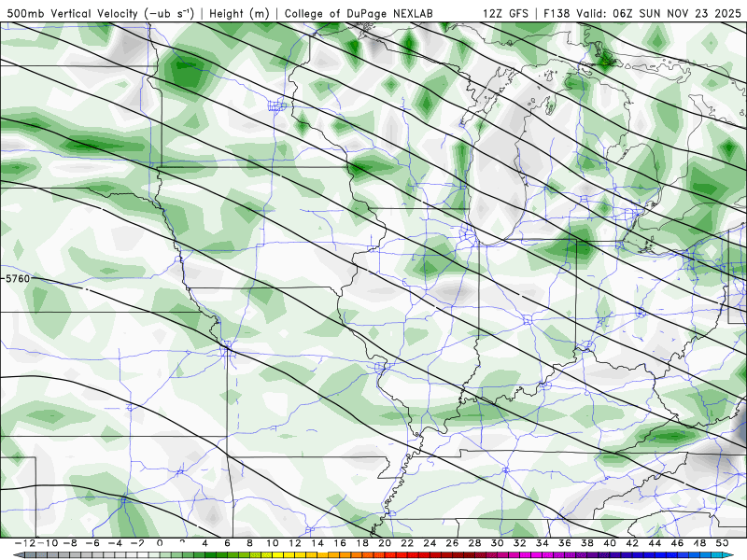Screen dimensions: 747x560
Task: Click the "-12" color scale value
Action: click(x=24, y=543)
